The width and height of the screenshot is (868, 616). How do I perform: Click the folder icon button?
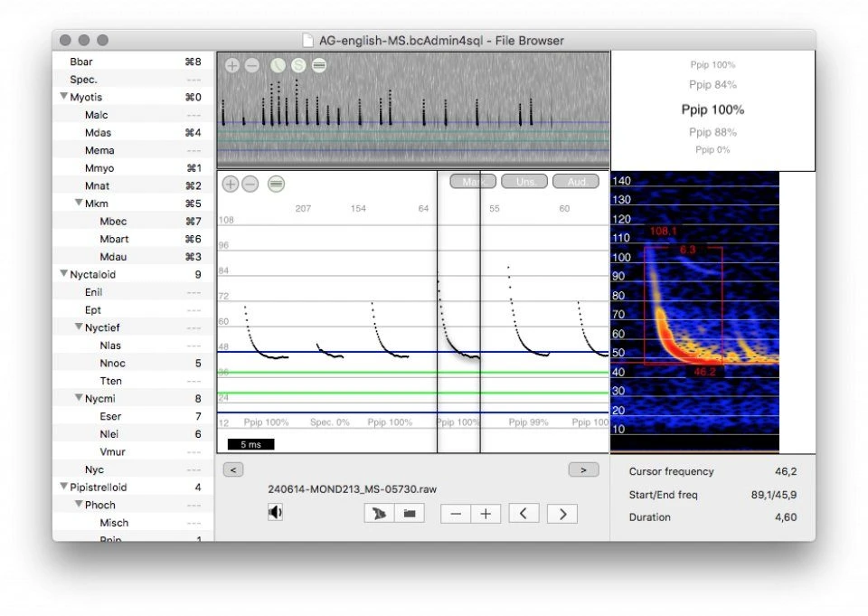click(x=410, y=514)
